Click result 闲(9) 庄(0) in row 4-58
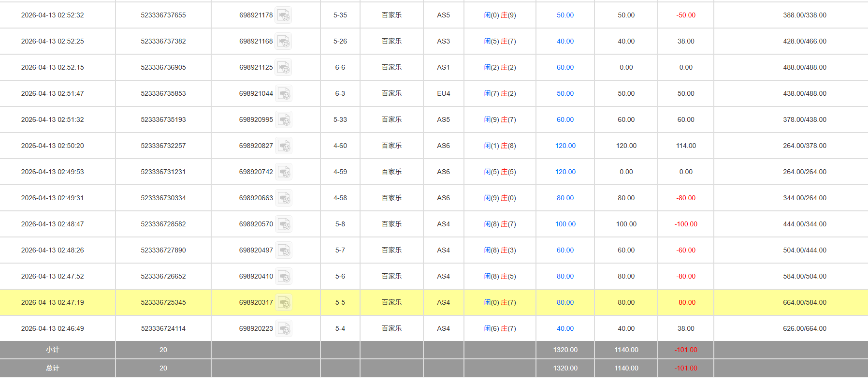This screenshot has height=384, width=868. click(500, 198)
